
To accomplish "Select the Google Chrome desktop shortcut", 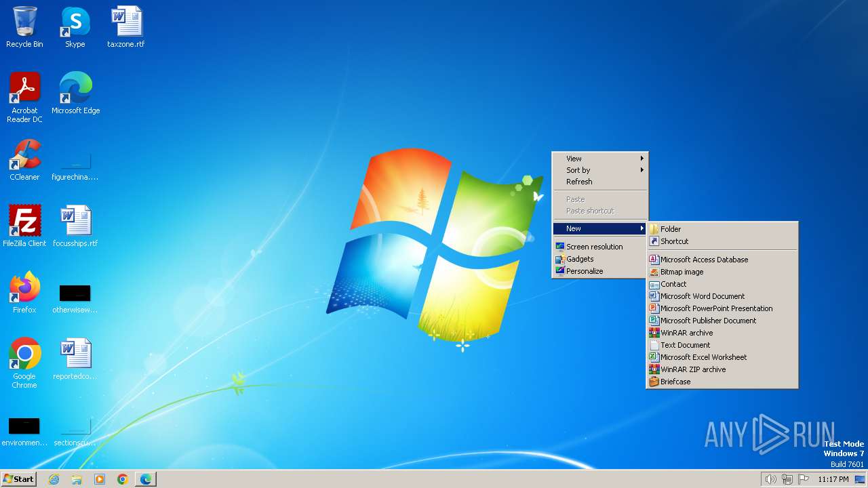I will pos(24,363).
